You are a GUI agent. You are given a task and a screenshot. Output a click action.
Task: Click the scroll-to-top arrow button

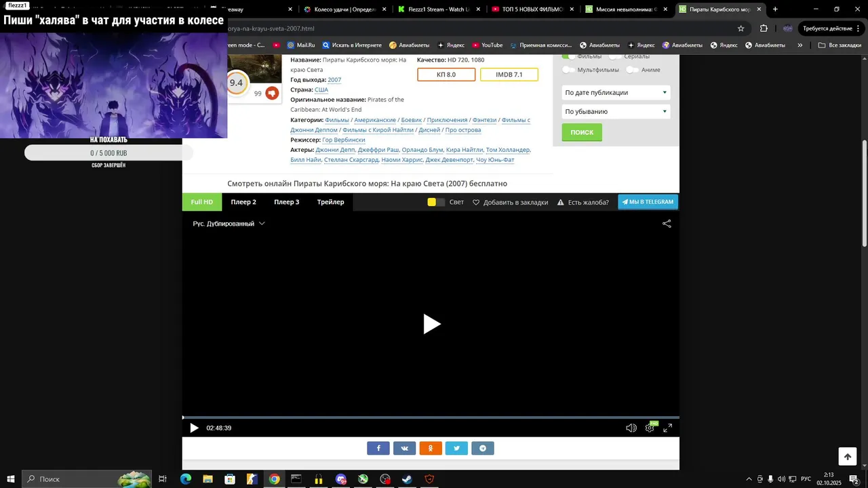848,457
